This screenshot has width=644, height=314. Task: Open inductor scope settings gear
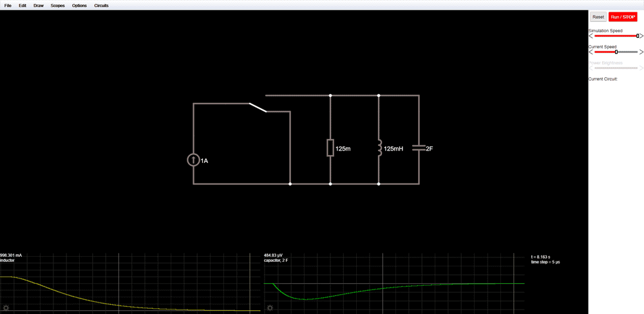point(6,308)
